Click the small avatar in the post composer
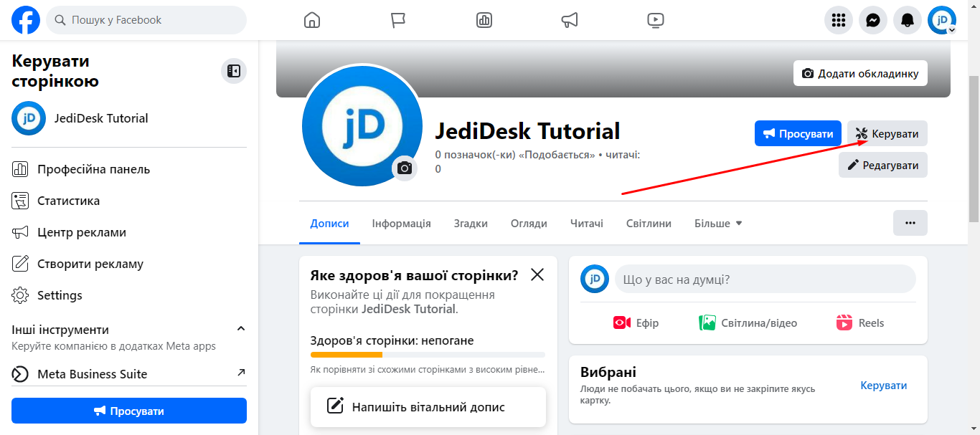Viewport: 980px width, 435px height. click(x=595, y=279)
